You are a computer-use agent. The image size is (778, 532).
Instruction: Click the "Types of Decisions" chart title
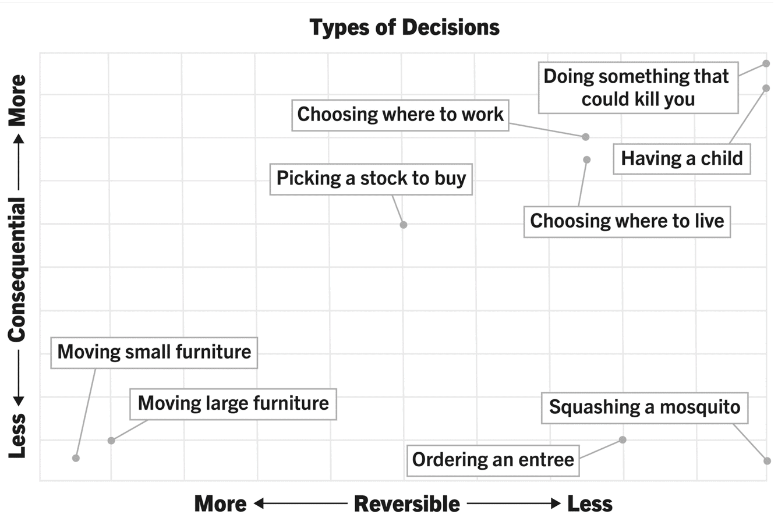(404, 27)
